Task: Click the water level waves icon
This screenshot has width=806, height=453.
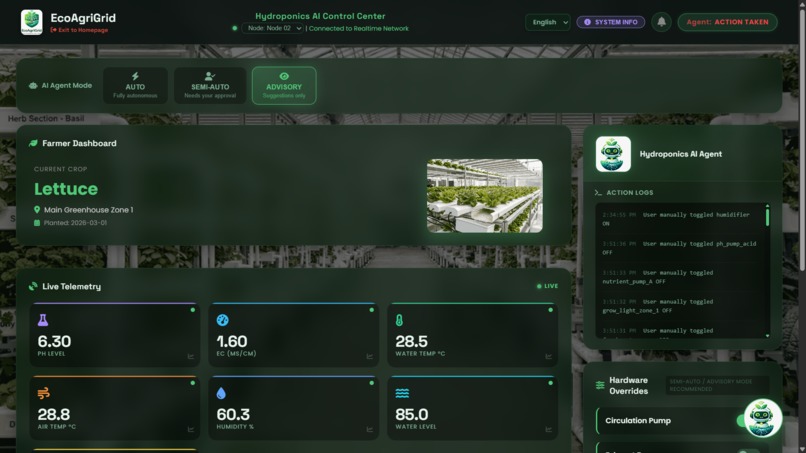Action: click(x=402, y=393)
